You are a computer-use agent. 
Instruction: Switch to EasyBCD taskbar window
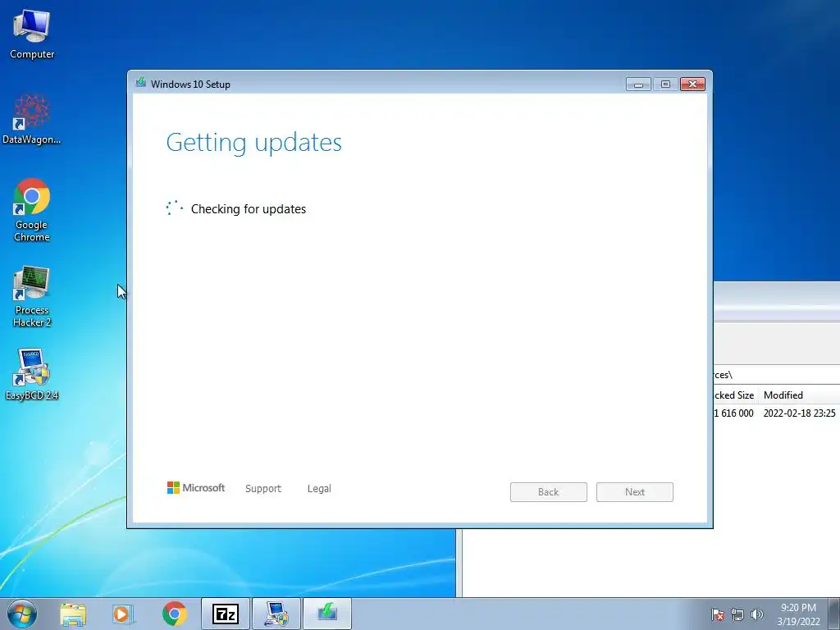click(x=276, y=614)
